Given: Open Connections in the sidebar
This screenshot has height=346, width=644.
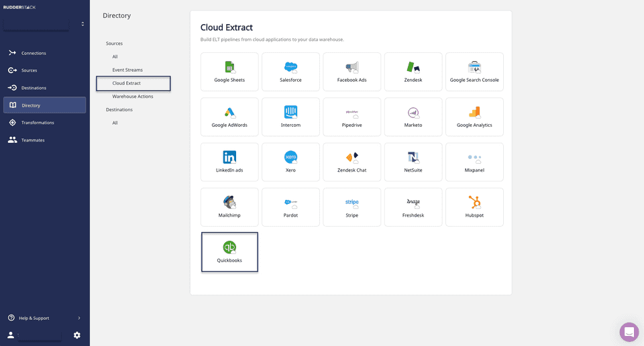Looking at the screenshot, I should pos(34,53).
